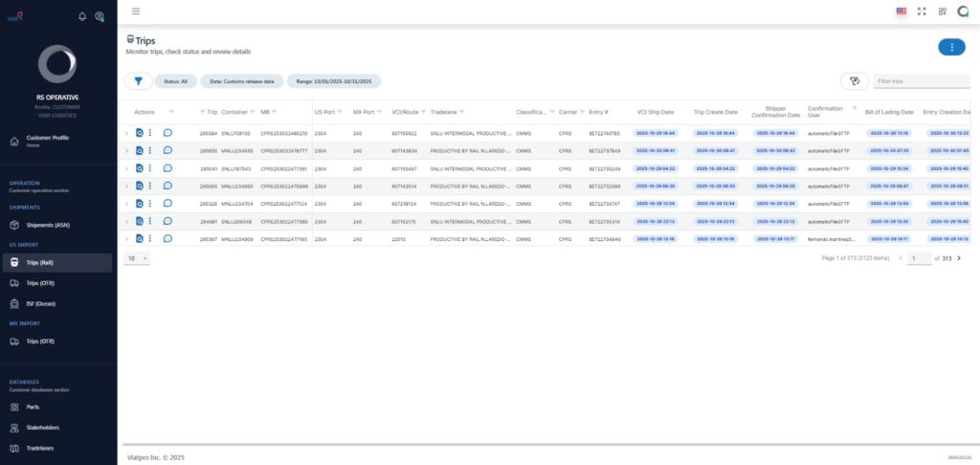Viewport: 980px width, 465px height.
Task: Click the Status: All filter chip
Action: click(176, 81)
